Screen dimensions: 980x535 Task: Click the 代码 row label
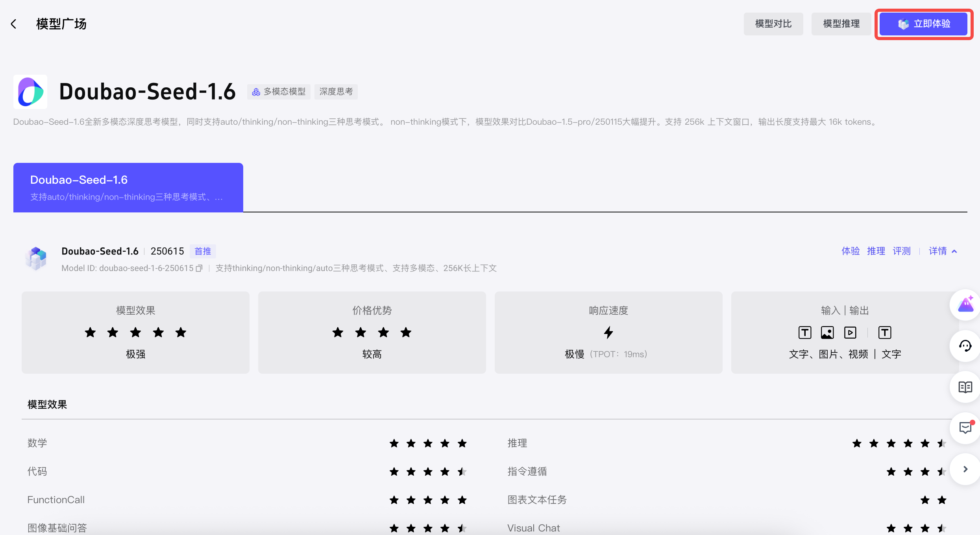coord(37,471)
